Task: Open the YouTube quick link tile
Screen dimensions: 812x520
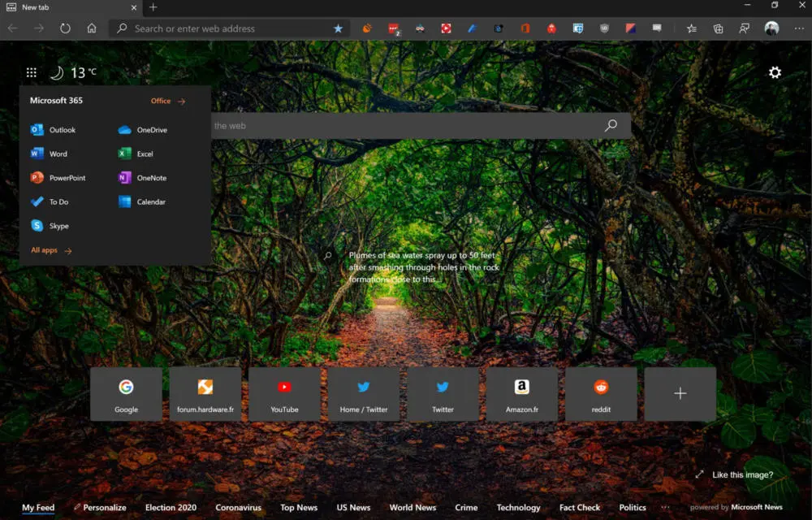Action: [284, 394]
